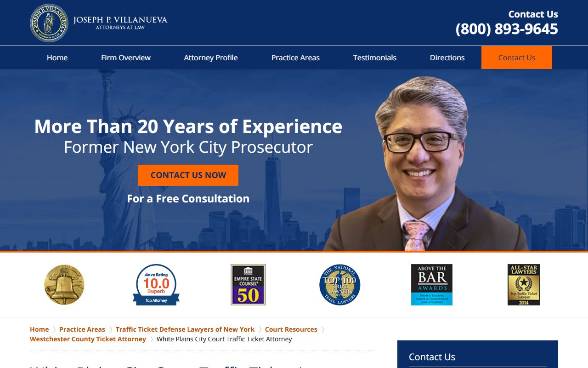Click the All-Star Lawyers 2014 badge

(x=524, y=285)
